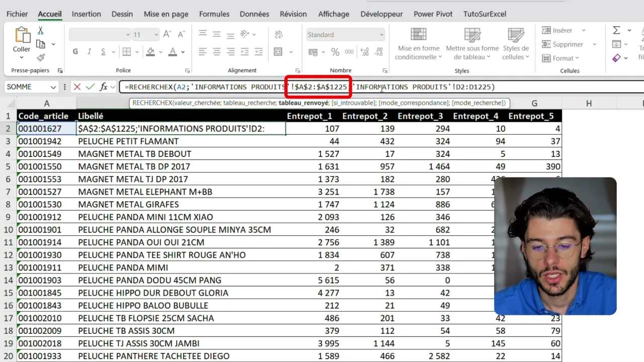Click the merge and center icon

pyautogui.click(x=278, y=52)
